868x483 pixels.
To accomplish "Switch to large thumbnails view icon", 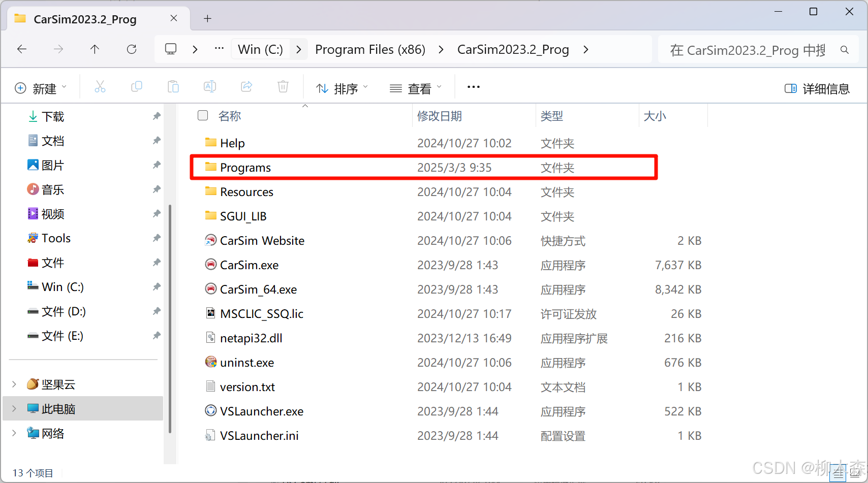I will (855, 474).
